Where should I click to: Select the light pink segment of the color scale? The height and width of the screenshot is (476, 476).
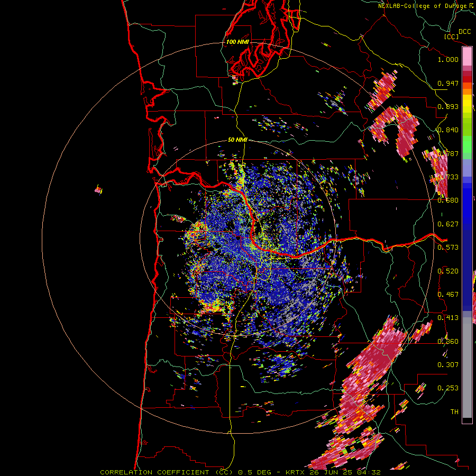467,57
